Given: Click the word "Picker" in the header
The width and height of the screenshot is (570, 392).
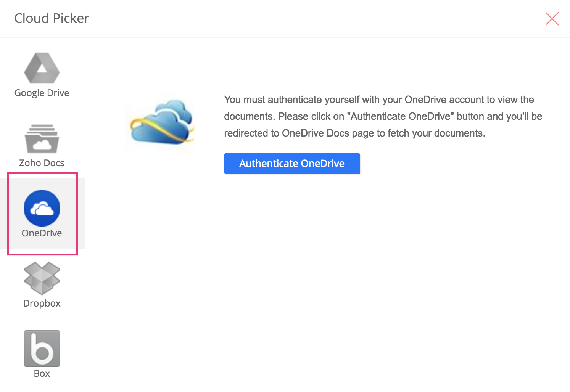Looking at the screenshot, I should [x=71, y=18].
